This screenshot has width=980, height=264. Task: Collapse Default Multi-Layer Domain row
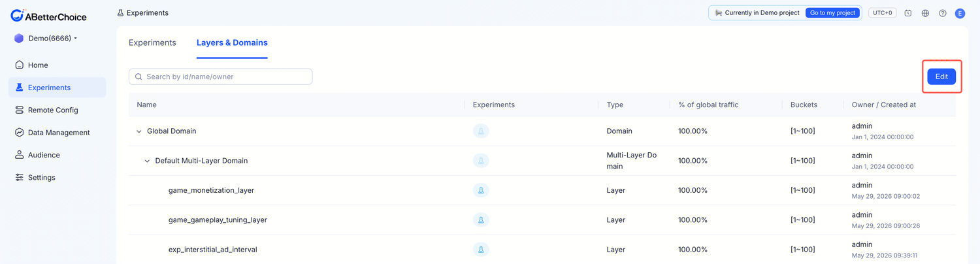[147, 161]
